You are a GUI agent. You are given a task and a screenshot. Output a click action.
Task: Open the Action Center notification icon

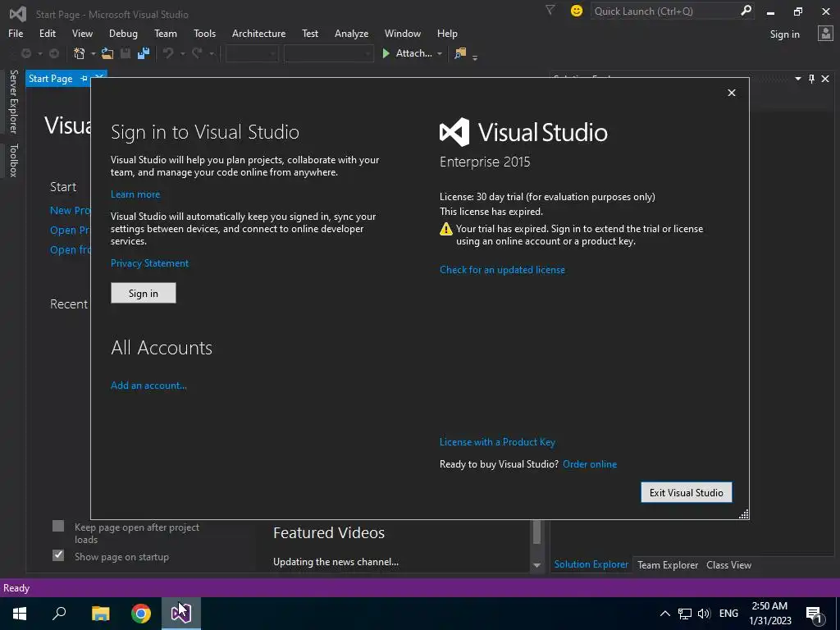[815, 614]
